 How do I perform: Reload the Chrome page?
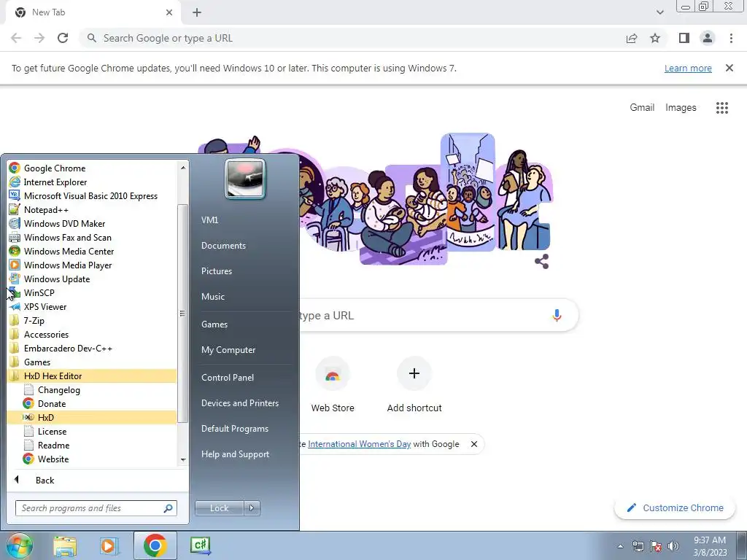point(63,38)
